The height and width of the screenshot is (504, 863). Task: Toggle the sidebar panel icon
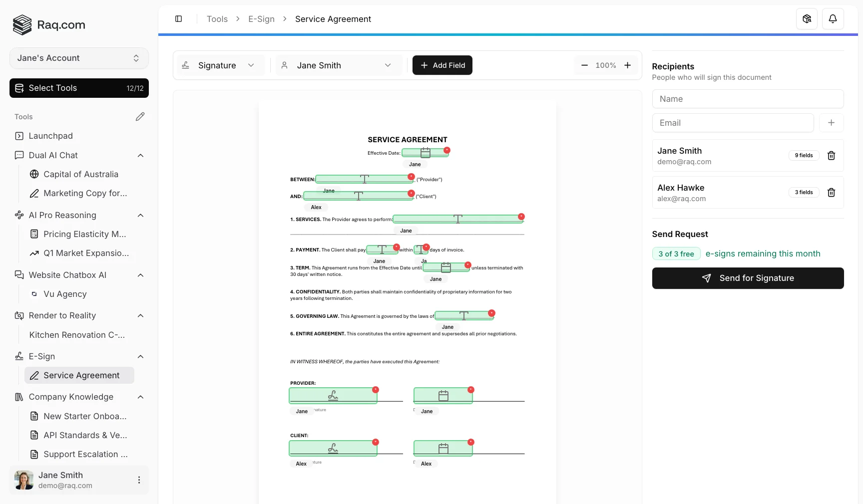tap(178, 19)
